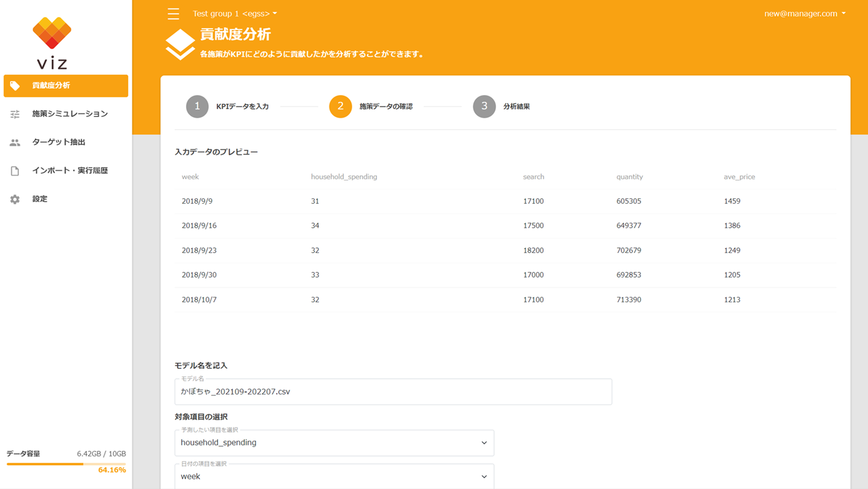Go to ターゲット抽出 page

[x=66, y=142]
